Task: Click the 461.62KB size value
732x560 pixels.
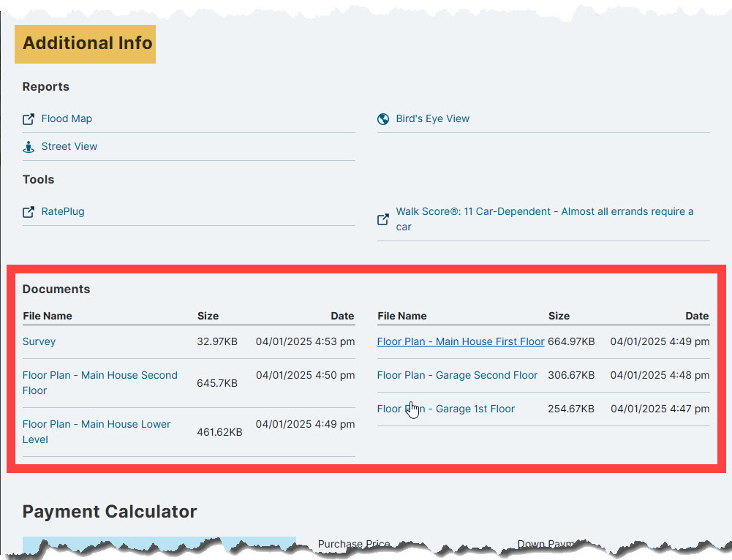Action: [219, 432]
